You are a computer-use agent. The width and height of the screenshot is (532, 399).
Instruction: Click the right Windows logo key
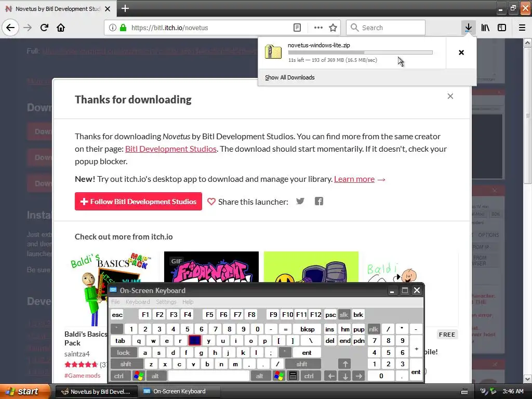[279, 376]
